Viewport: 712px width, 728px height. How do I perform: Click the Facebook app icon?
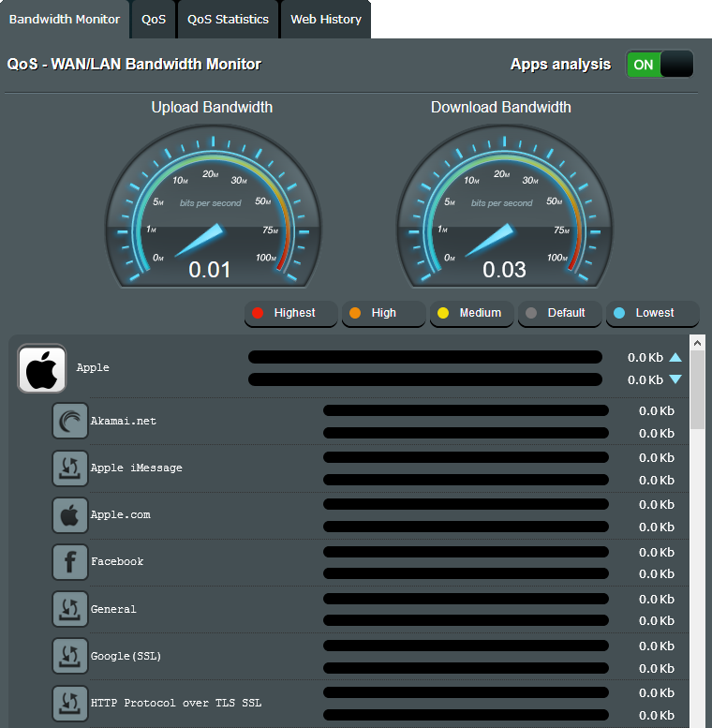coord(70,562)
